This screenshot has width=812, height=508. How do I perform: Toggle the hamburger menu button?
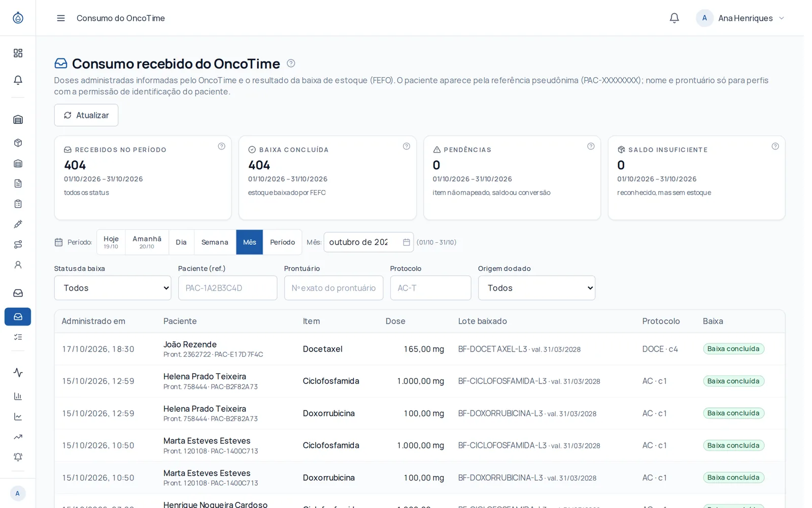pyautogui.click(x=61, y=18)
